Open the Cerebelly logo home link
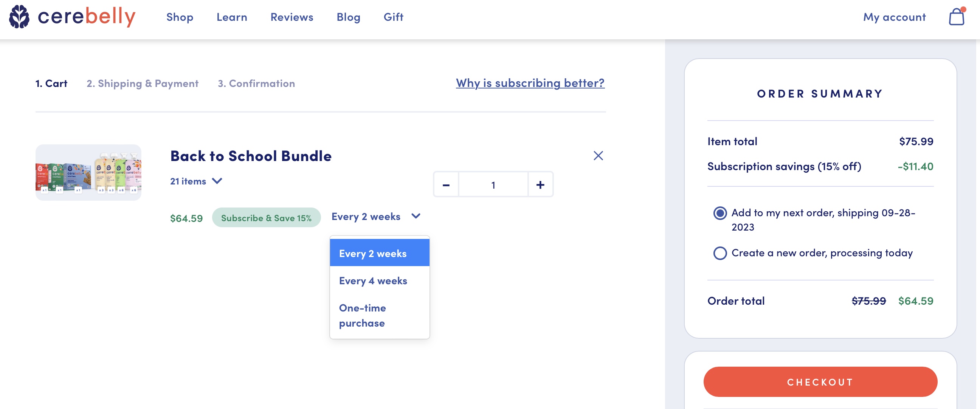 72,17
